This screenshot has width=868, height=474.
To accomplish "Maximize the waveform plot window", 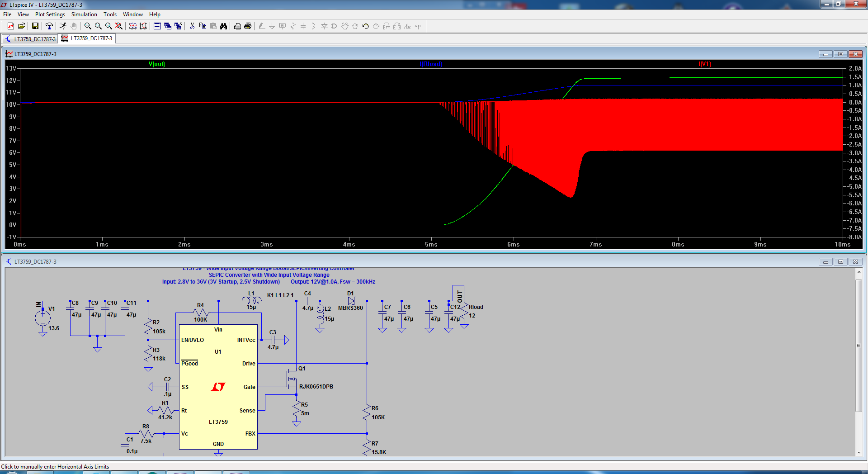I will [840, 54].
